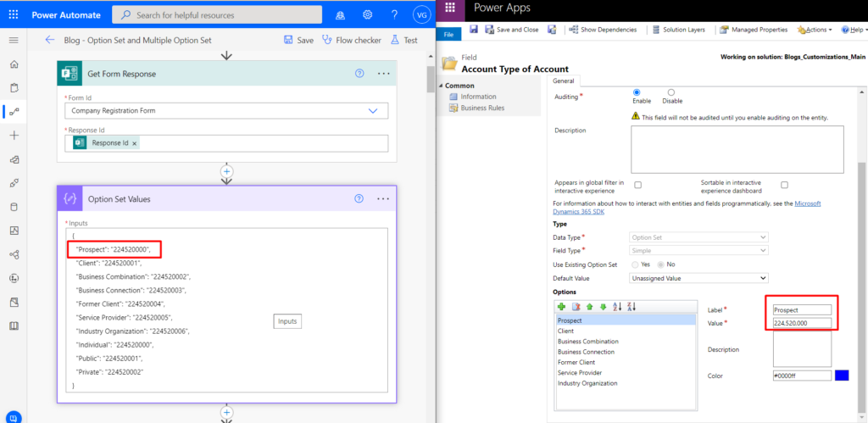The height and width of the screenshot is (423, 868).
Task: Select the Auditing Disable radio button
Action: 671,92
